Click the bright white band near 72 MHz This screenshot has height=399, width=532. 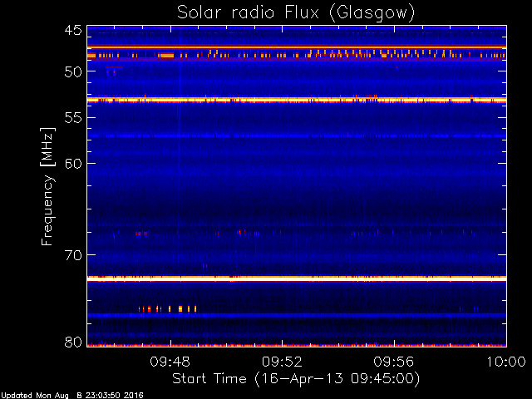pos(297,278)
